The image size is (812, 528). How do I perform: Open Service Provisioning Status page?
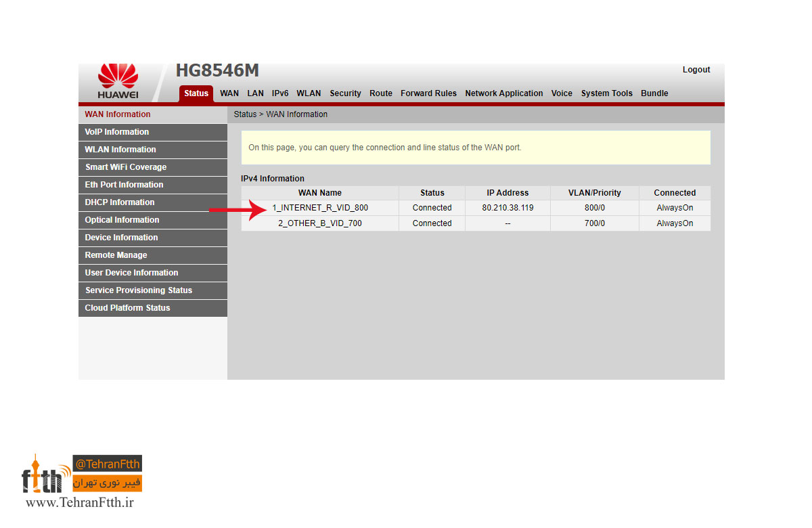(153, 290)
